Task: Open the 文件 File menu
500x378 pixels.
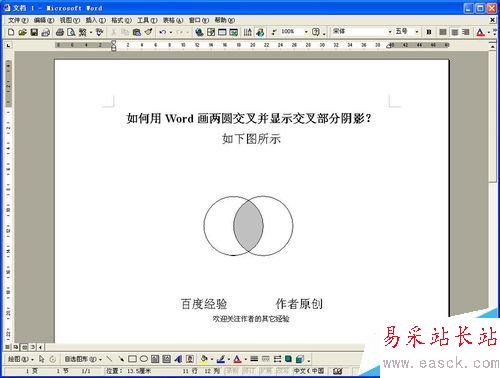Action: (x=18, y=20)
